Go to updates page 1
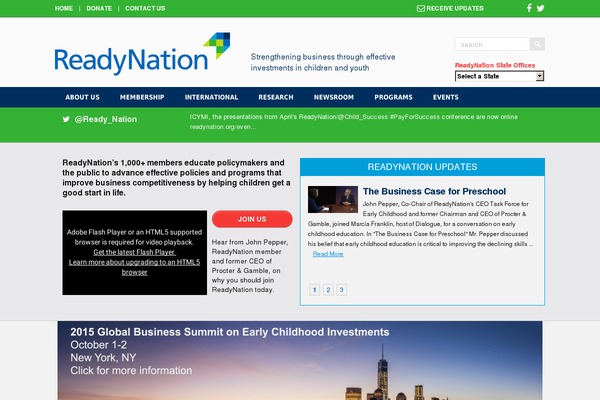 point(315,290)
